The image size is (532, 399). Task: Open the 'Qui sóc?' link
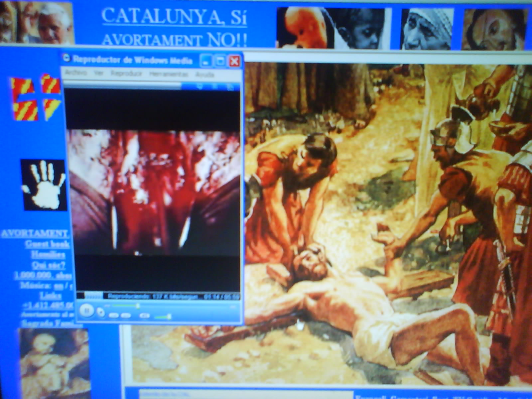tap(49, 265)
